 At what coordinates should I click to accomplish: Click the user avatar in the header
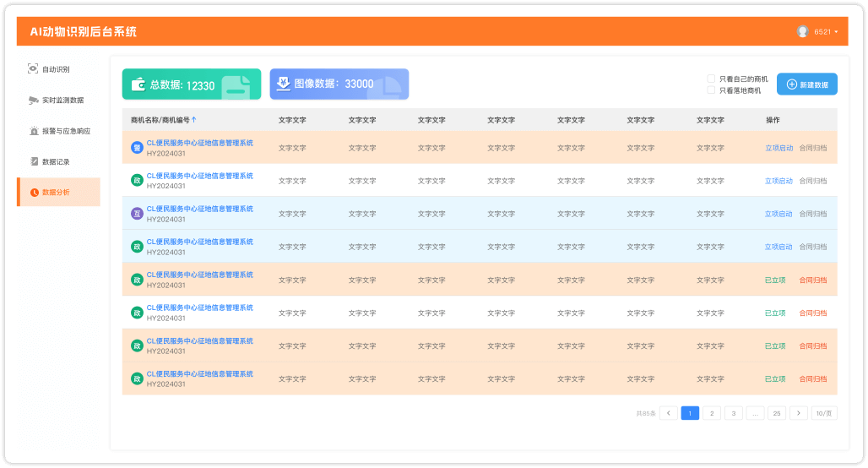[802, 31]
